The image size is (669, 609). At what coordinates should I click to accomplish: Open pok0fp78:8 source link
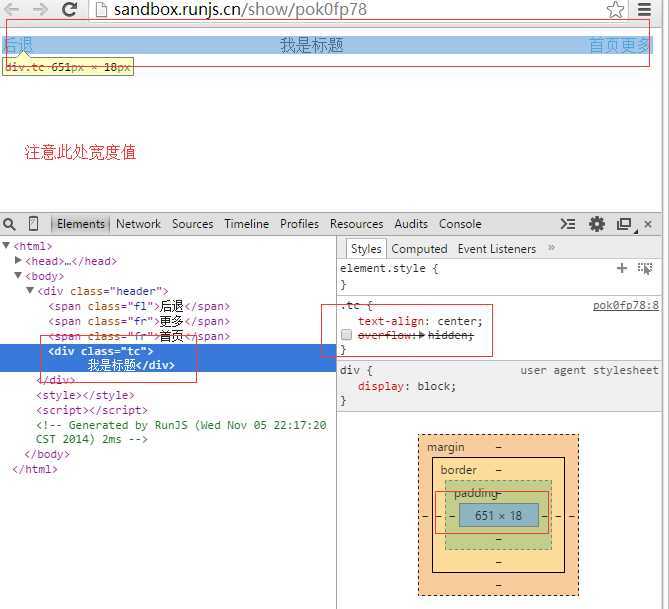(625, 305)
